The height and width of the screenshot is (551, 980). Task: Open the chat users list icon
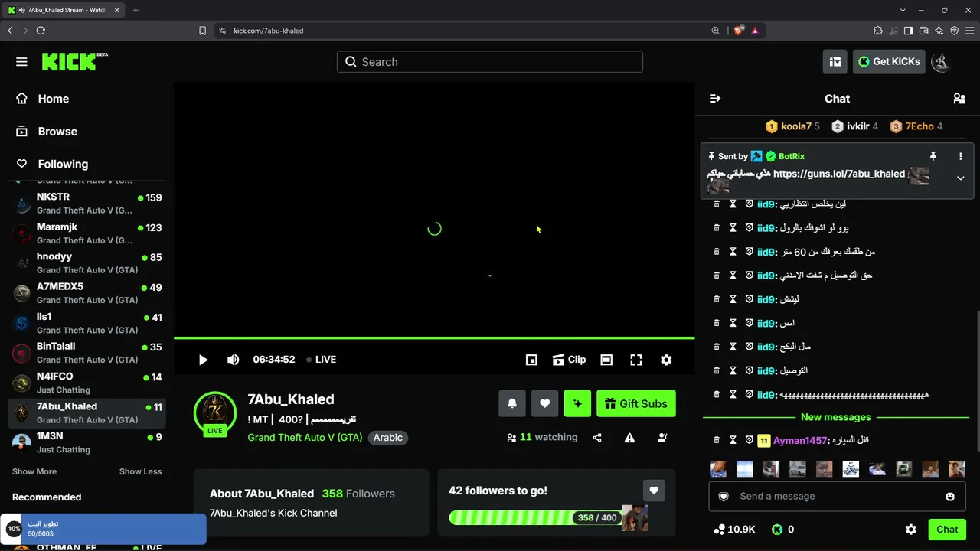(x=959, y=99)
